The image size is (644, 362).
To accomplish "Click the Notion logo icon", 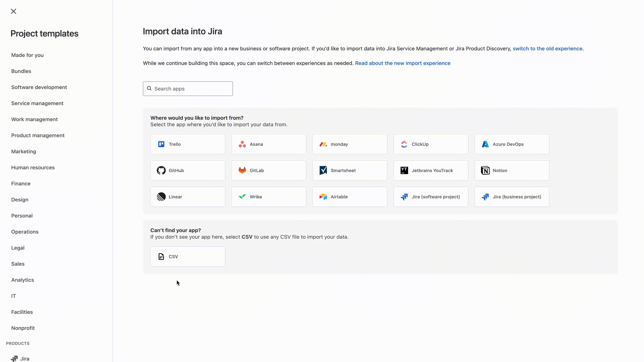I will 485,170.
